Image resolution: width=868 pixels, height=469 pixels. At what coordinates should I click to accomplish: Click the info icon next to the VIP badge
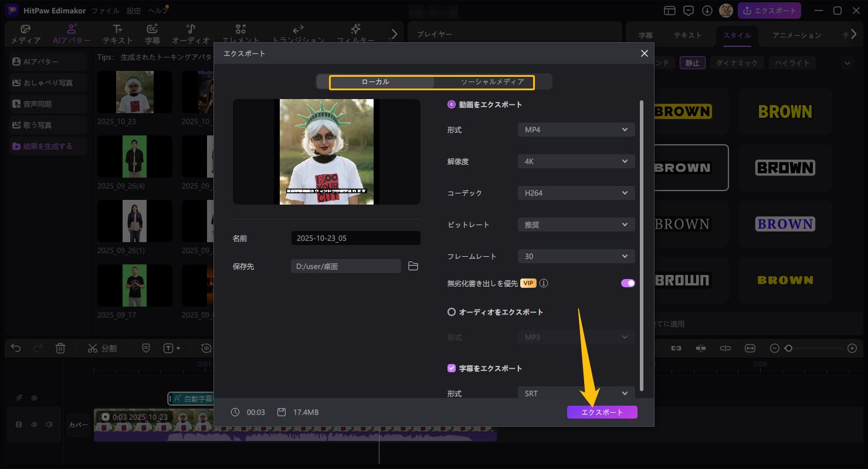544,283
